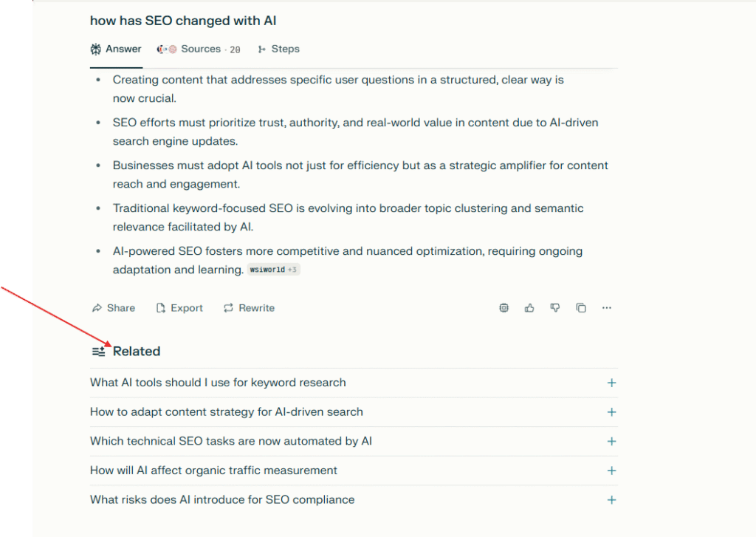Expand plus beside adapt content strategy question

[611, 412]
